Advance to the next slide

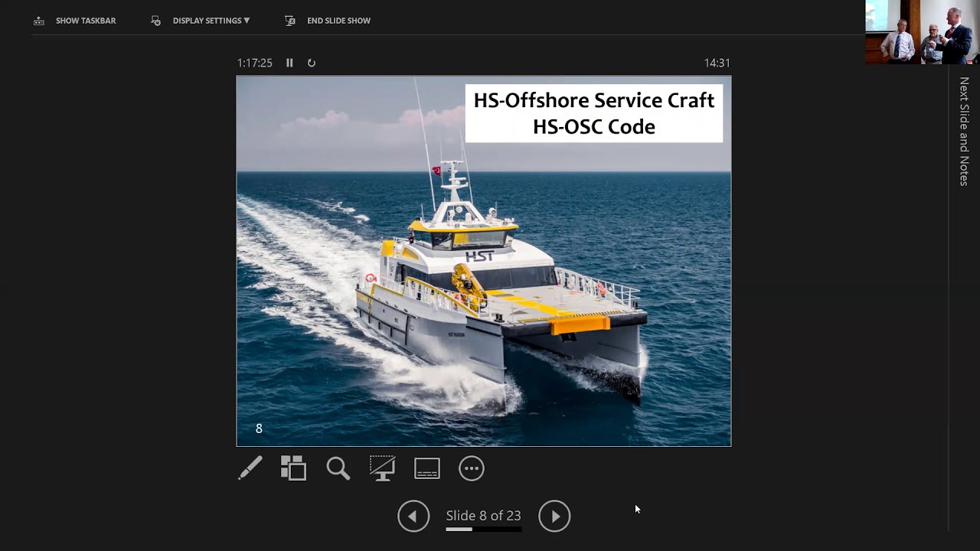tap(554, 516)
